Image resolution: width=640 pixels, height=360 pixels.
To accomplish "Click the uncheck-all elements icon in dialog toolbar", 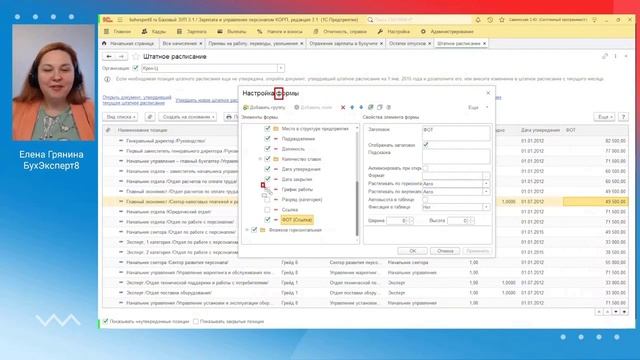I will point(380,107).
